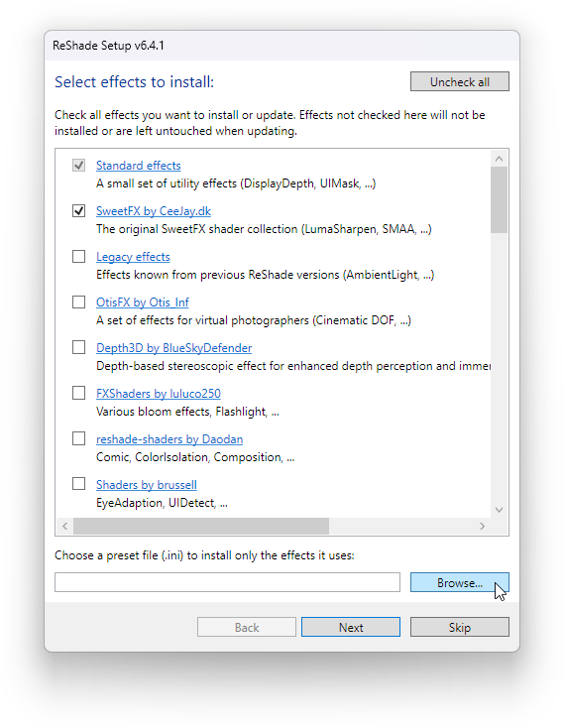The width and height of the screenshot is (564, 728).
Task: Click the Skip button
Action: 460,627
